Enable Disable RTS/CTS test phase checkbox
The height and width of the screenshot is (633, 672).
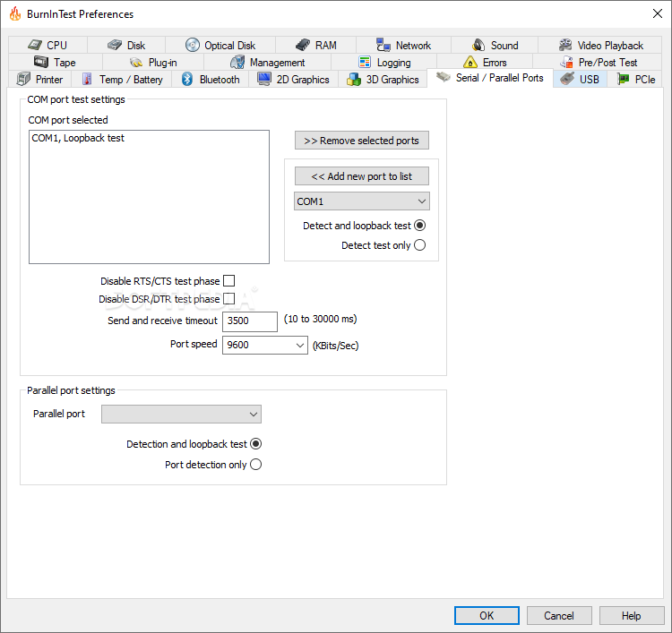tap(229, 281)
